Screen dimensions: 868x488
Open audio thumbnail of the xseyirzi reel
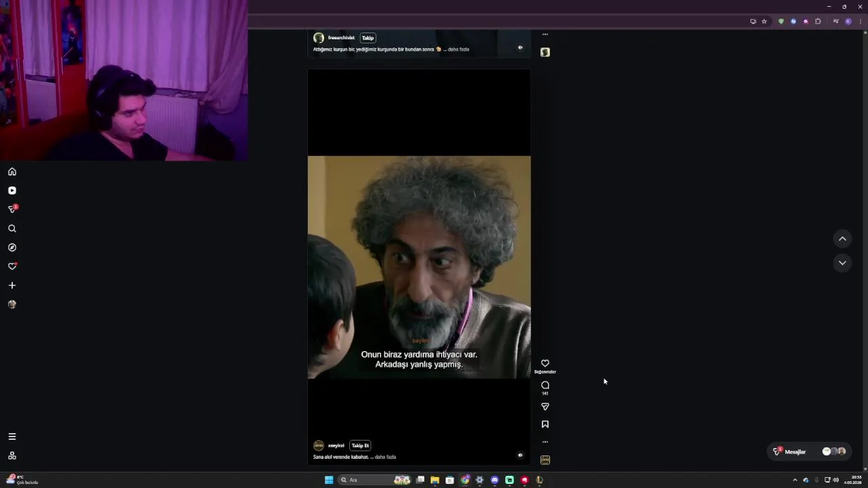(x=545, y=460)
